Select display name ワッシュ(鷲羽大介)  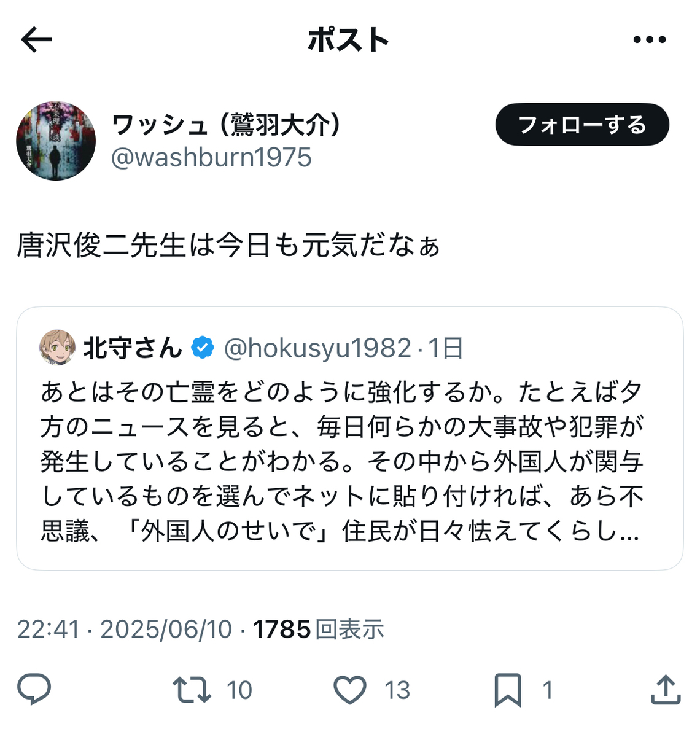pyautogui.click(x=226, y=125)
